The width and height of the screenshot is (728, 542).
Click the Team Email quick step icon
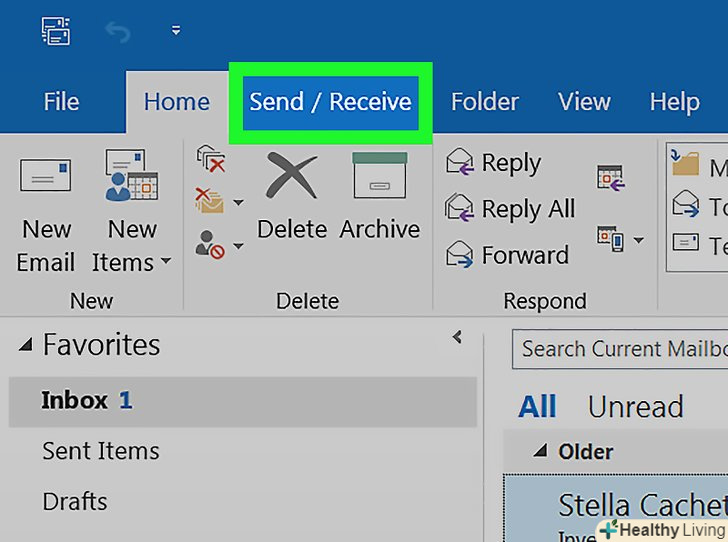pyautogui.click(x=685, y=242)
